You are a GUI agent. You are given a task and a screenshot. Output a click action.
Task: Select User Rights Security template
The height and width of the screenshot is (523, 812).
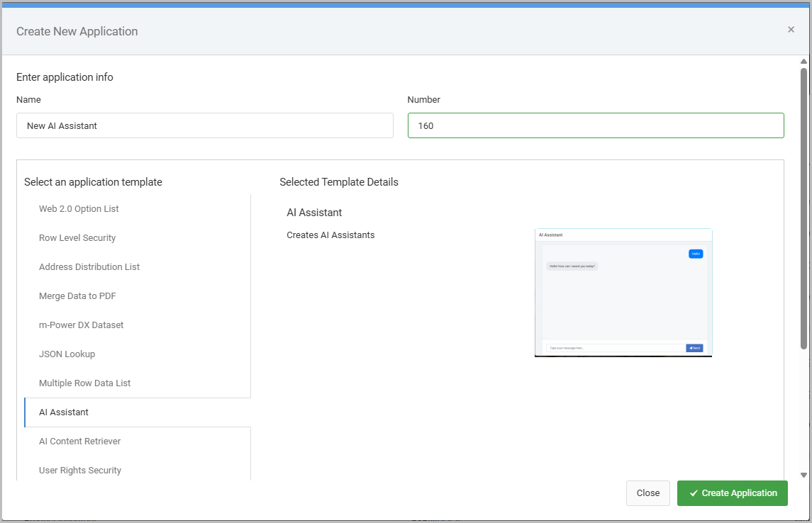pos(80,471)
